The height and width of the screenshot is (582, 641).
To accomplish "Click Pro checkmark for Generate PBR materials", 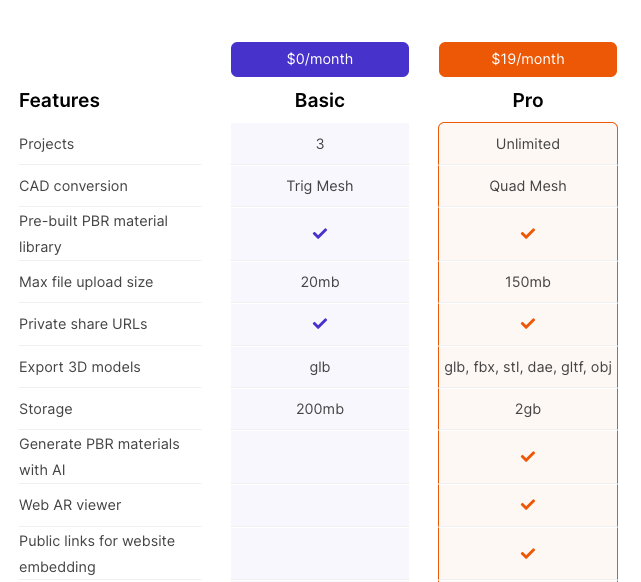I will tap(528, 456).
